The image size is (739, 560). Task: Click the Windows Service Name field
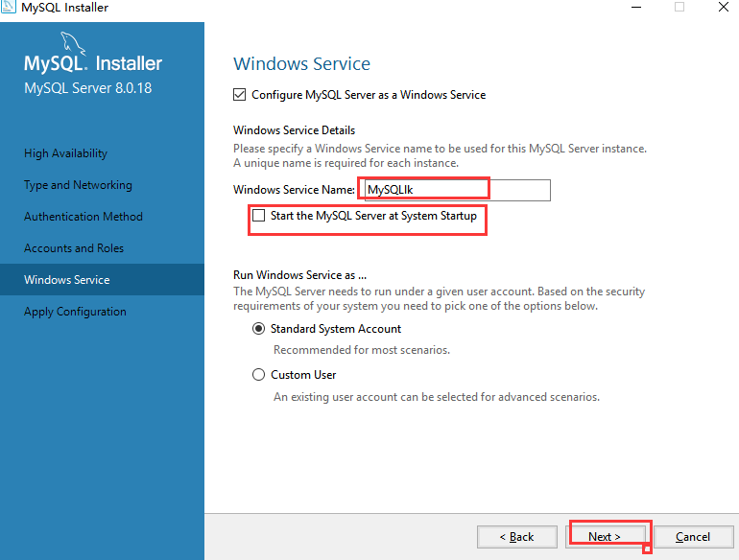(457, 190)
